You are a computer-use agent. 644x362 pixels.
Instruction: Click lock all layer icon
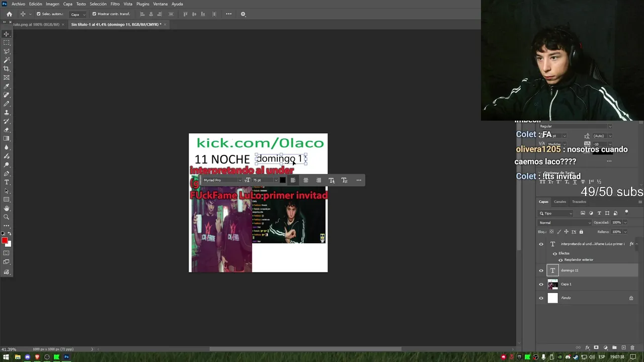(x=581, y=232)
